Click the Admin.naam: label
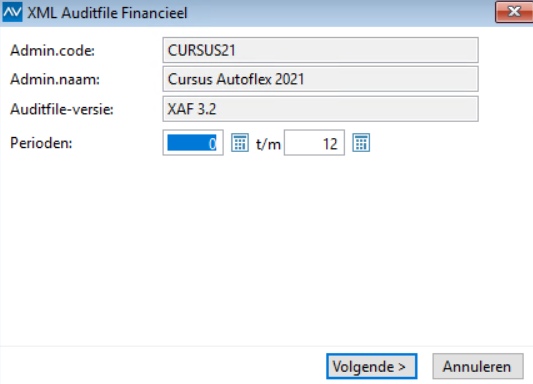533x384 pixels. click(x=55, y=80)
